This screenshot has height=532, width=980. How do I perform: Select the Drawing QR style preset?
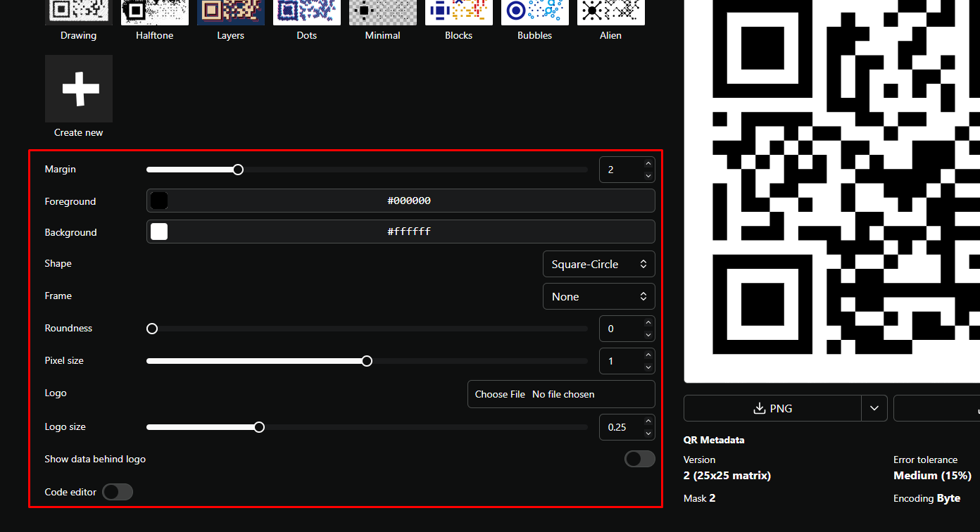(78, 12)
